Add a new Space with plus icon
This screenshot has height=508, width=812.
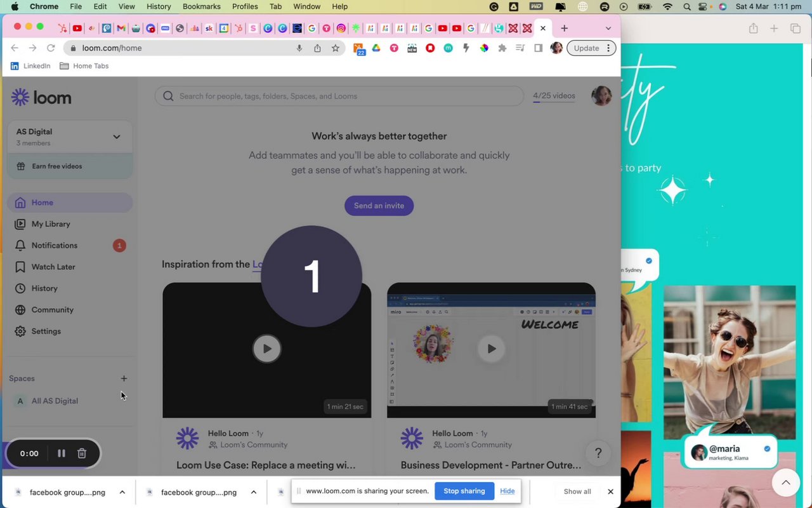(124, 378)
